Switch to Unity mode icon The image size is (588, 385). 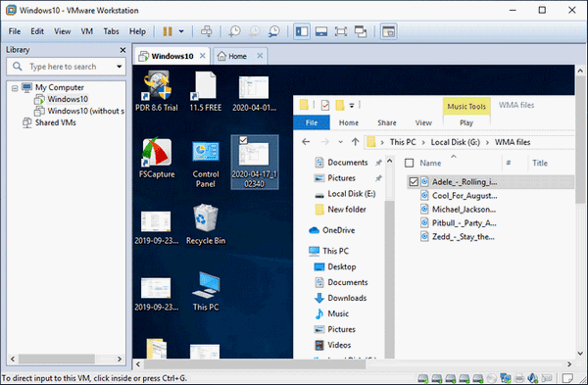coord(361,31)
